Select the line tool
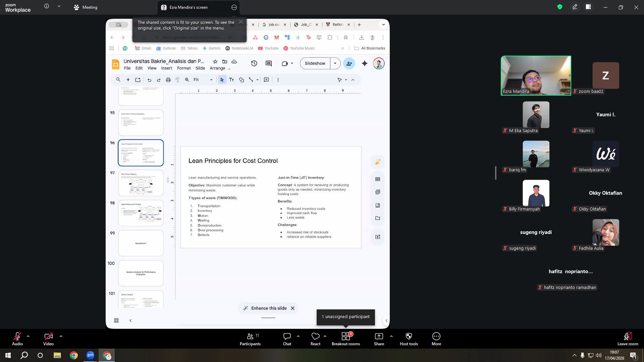The width and height of the screenshot is (644, 362). (251, 80)
